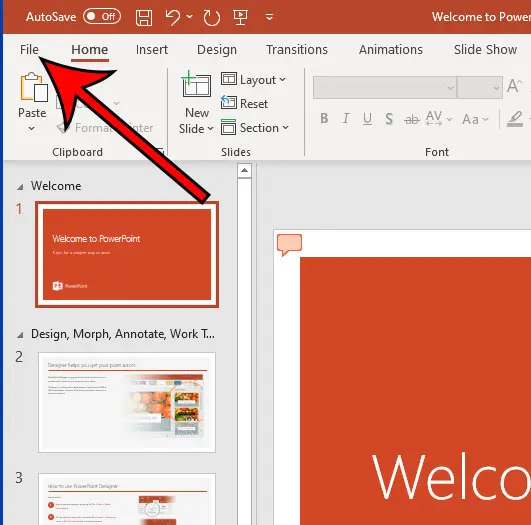
Task: Start presentation from beginning icon
Action: coord(240,17)
